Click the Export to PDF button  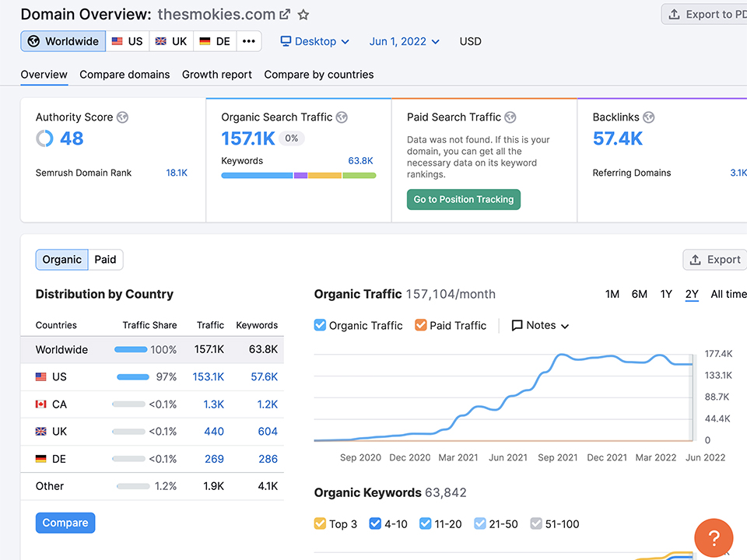[705, 14]
